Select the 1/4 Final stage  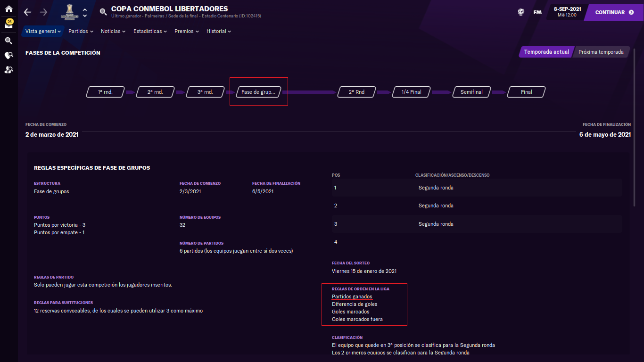point(411,92)
